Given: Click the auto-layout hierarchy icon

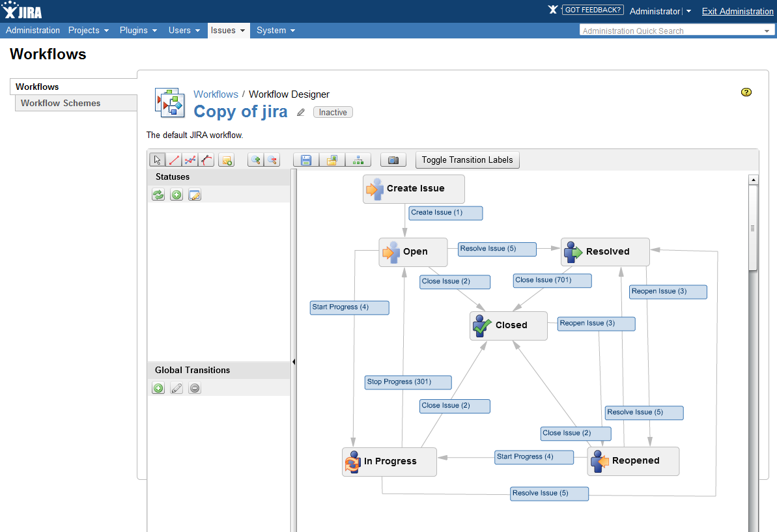Looking at the screenshot, I should (x=358, y=160).
